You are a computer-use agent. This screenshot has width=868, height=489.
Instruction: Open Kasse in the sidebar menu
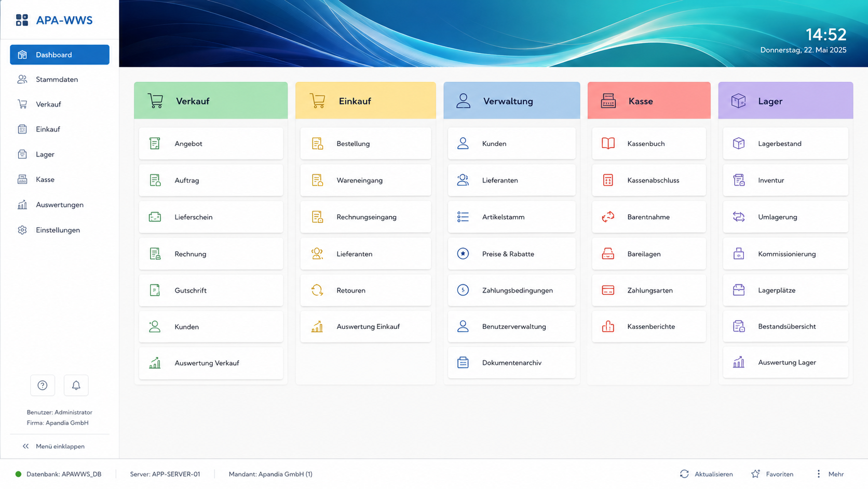tap(60, 179)
